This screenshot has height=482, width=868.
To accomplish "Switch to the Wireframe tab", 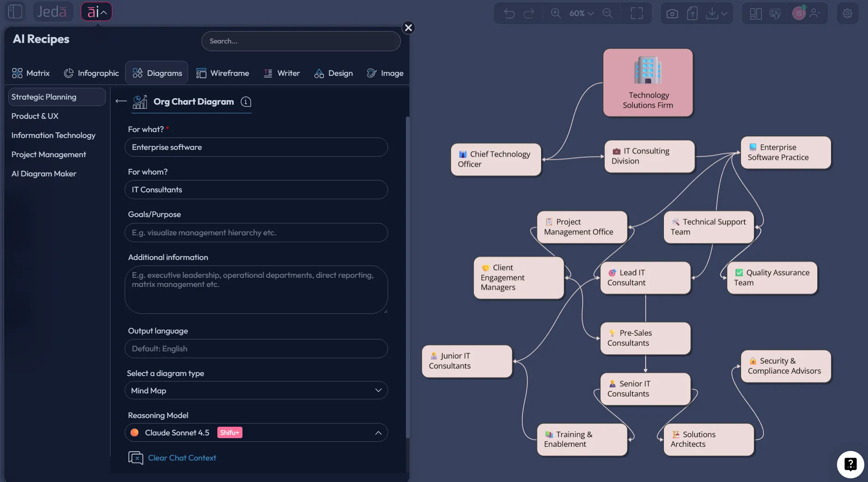I will [223, 73].
